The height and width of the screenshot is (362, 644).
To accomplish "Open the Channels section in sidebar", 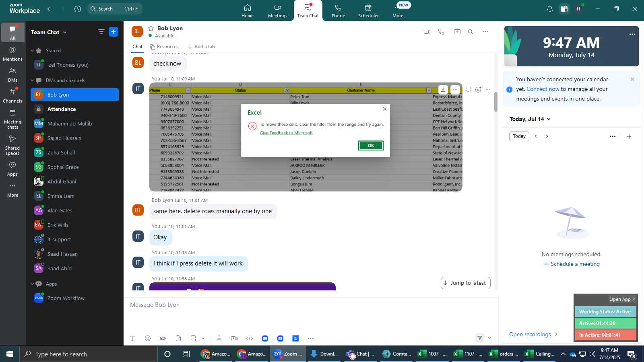I will point(13,96).
